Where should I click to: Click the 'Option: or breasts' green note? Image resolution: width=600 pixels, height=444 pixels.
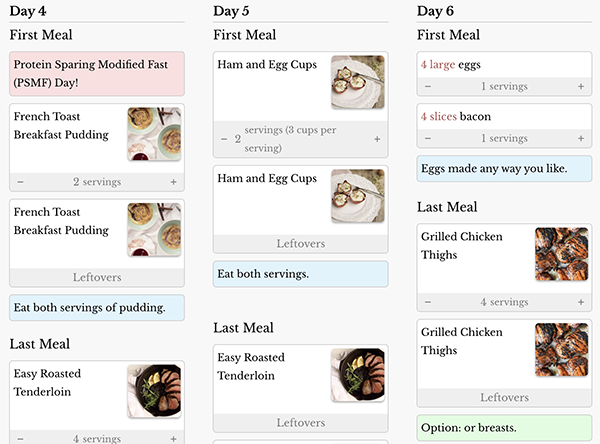pyautogui.click(x=504, y=428)
